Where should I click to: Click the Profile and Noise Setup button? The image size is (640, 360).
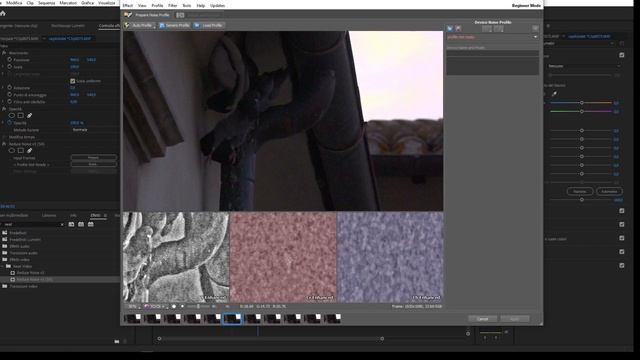[93, 164]
